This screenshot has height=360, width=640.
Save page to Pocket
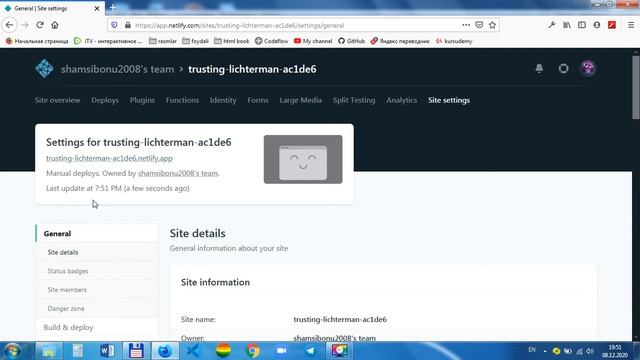[x=479, y=25]
